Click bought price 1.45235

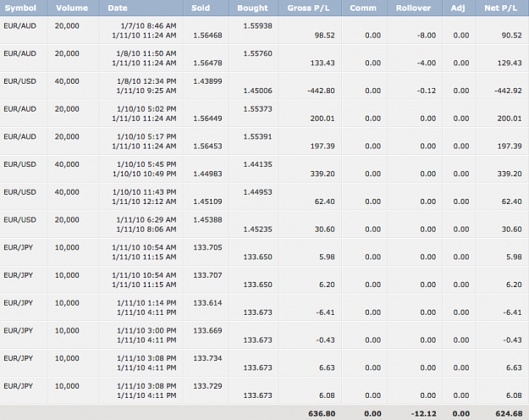click(x=258, y=229)
